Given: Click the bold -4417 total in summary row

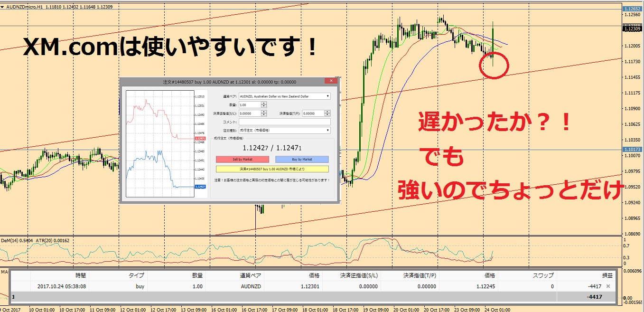Looking at the screenshot, I should (x=594, y=296).
